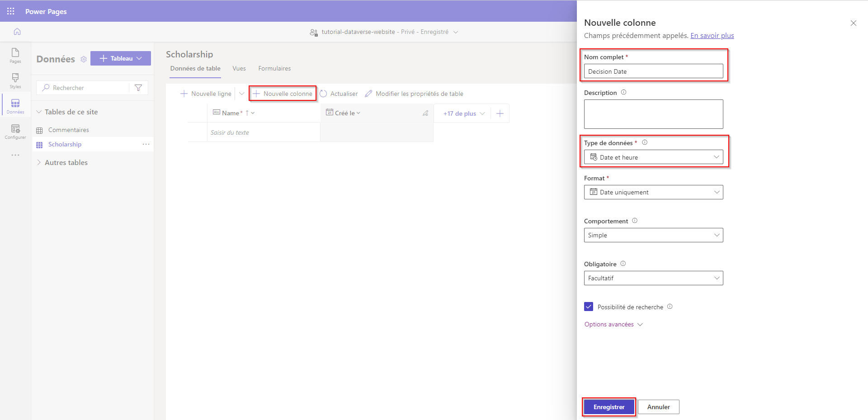The width and height of the screenshot is (868, 420).
Task: Switch to the Vues tab
Action: [x=239, y=68]
